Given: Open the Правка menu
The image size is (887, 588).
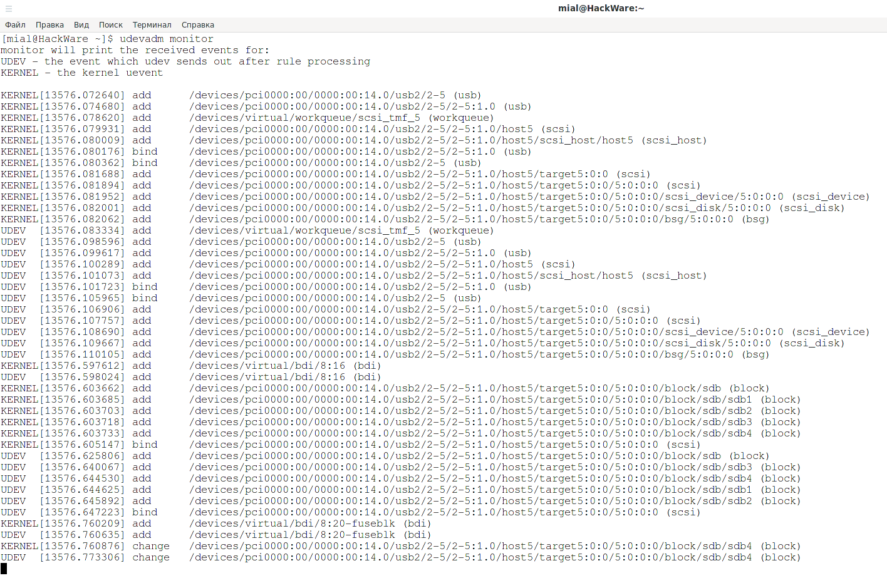Looking at the screenshot, I should (x=49, y=25).
